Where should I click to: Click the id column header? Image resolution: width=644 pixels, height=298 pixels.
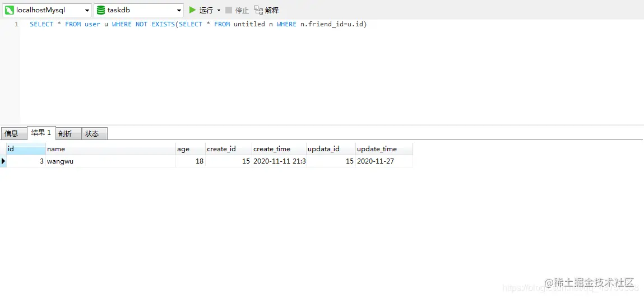[26, 149]
